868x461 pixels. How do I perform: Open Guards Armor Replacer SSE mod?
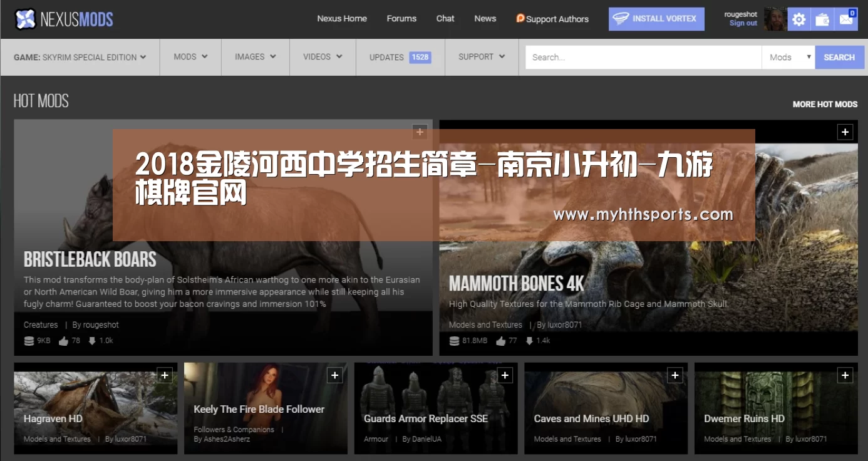[x=426, y=418]
